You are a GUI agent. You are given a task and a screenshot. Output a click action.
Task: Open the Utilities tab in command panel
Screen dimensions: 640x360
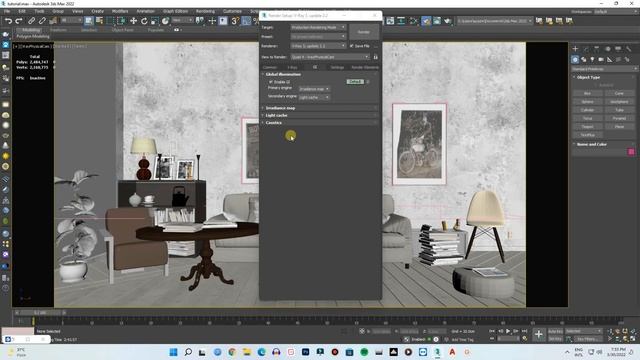(x=629, y=49)
